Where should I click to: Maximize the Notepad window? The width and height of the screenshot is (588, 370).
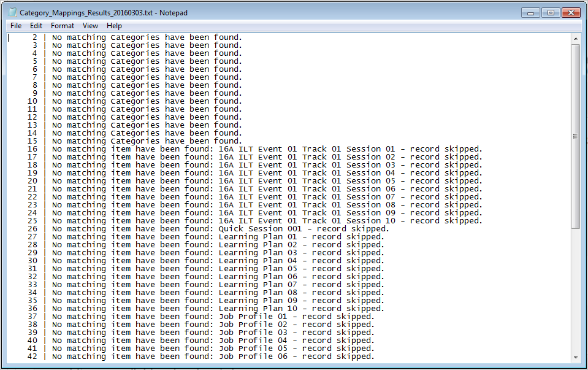551,13
